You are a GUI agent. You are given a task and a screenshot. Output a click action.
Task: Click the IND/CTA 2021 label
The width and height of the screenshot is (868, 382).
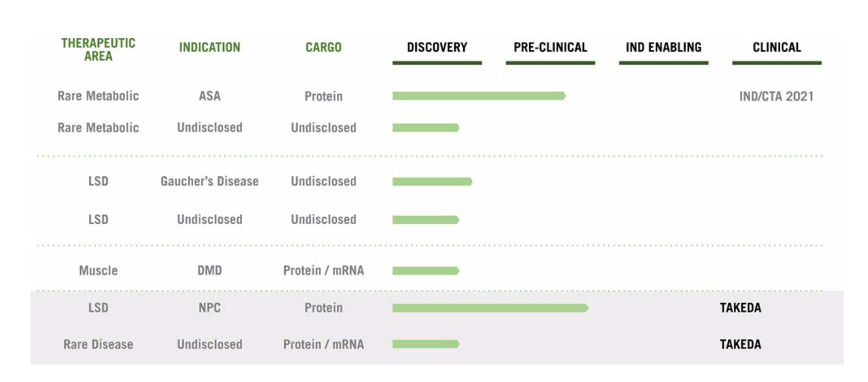point(776,96)
